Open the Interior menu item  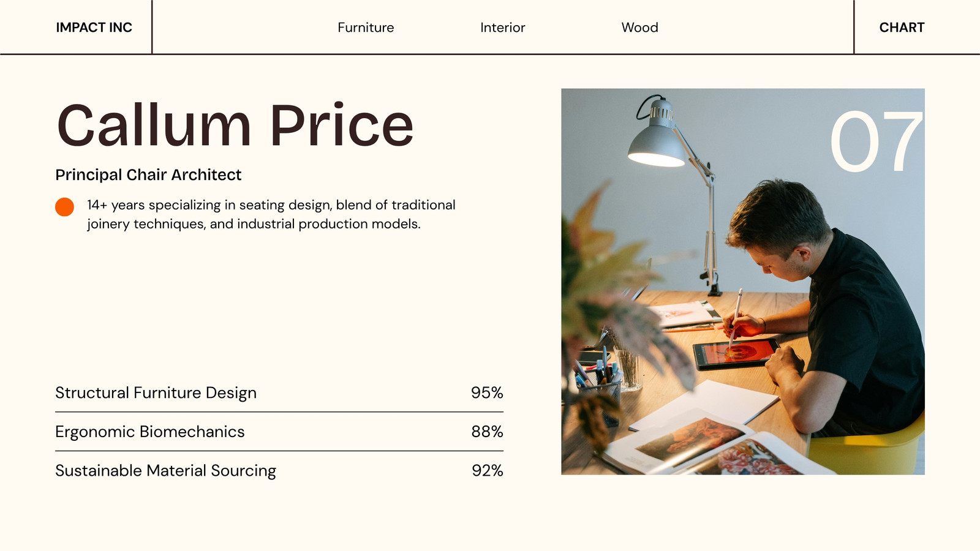point(503,28)
